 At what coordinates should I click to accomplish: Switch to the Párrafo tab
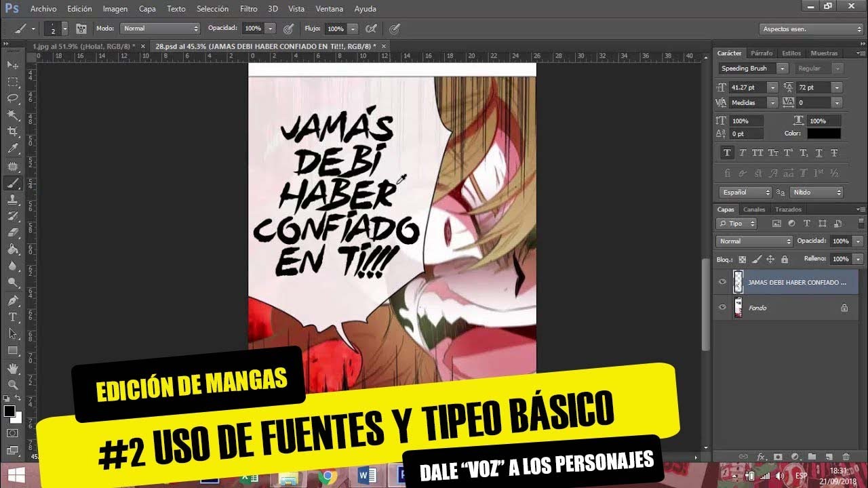[762, 53]
